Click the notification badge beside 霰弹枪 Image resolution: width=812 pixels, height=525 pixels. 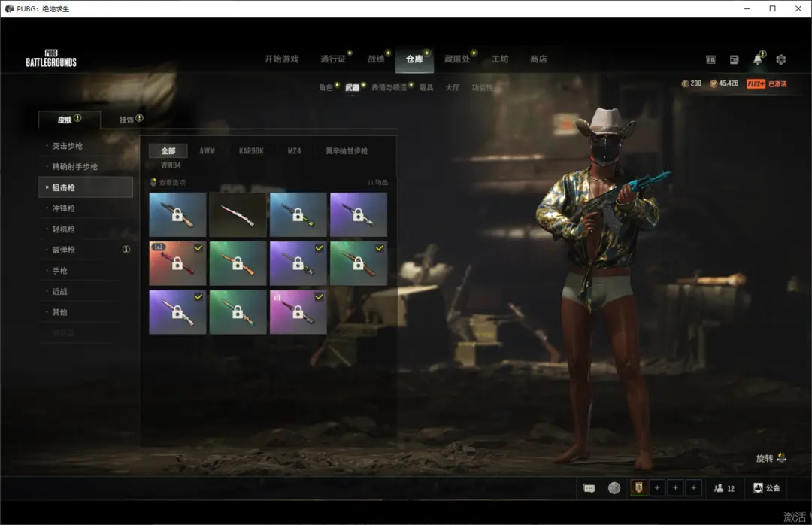126,250
